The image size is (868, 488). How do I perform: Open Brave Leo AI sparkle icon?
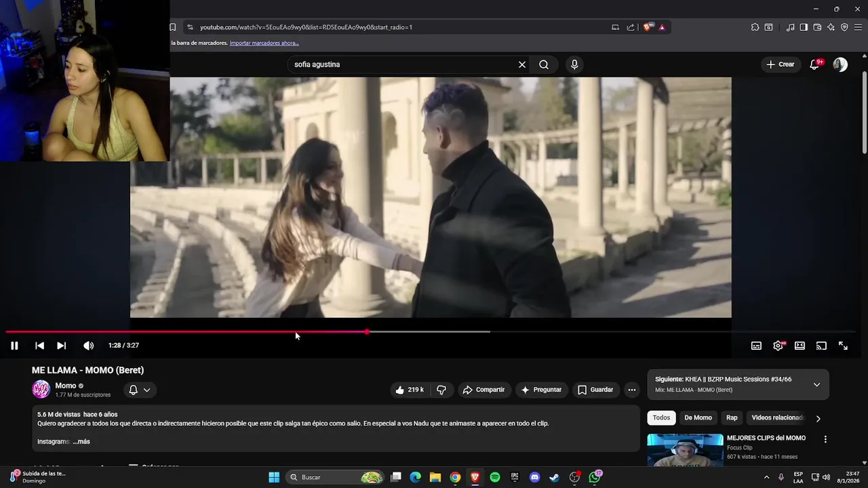tap(831, 27)
